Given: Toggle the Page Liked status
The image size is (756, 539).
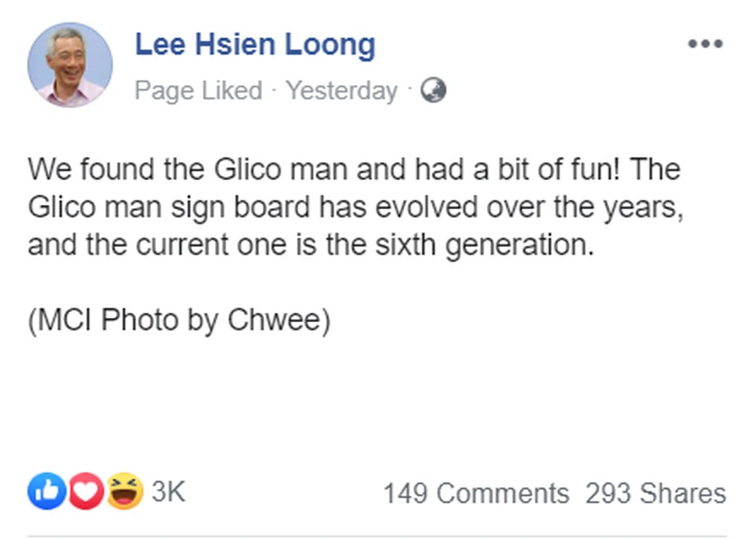Looking at the screenshot, I should [x=198, y=91].
